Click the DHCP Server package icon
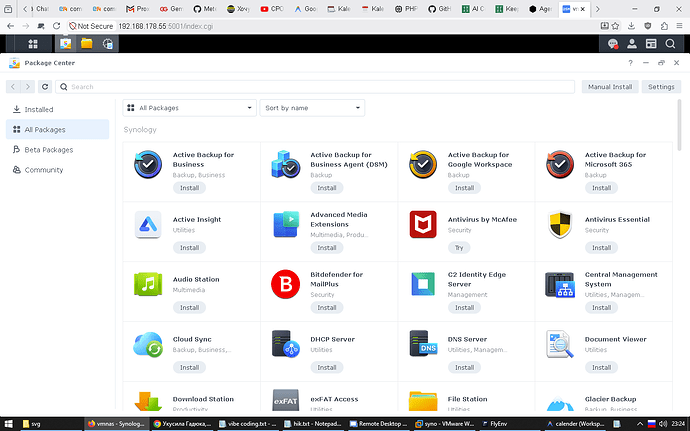Image resolution: width=690 pixels, height=431 pixels. tap(286, 344)
